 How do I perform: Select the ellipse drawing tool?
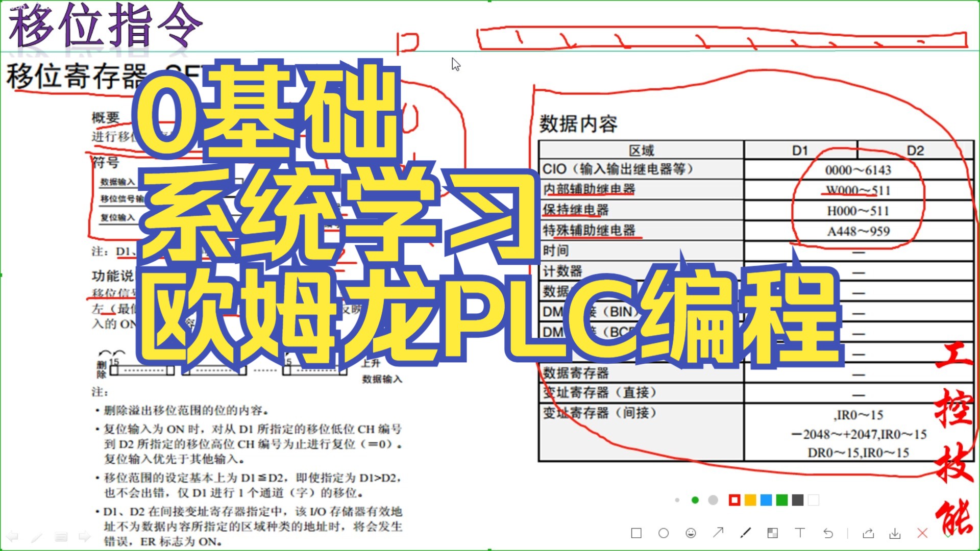click(664, 533)
